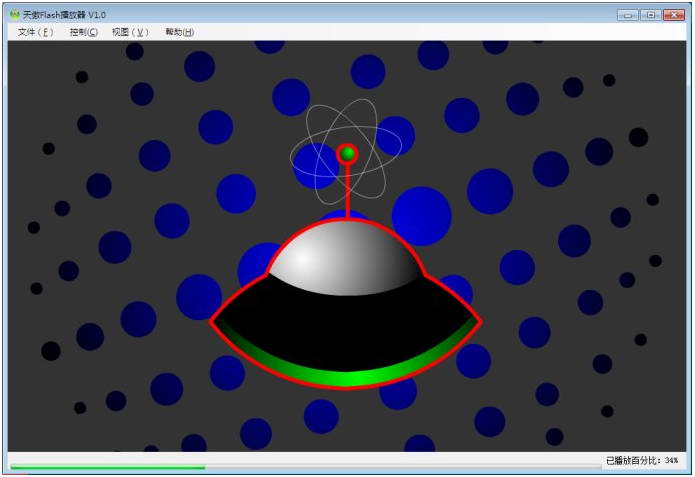Click the UFO's green base band
The height and width of the screenshot is (477, 695).
point(346,377)
